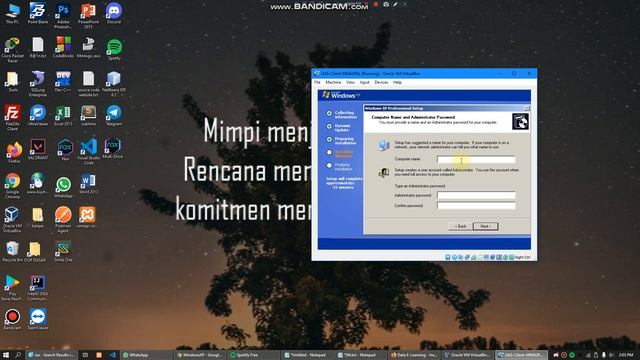Open the Help menu in VirtualBox
Screen dimensions: 640x360
click(x=397, y=82)
